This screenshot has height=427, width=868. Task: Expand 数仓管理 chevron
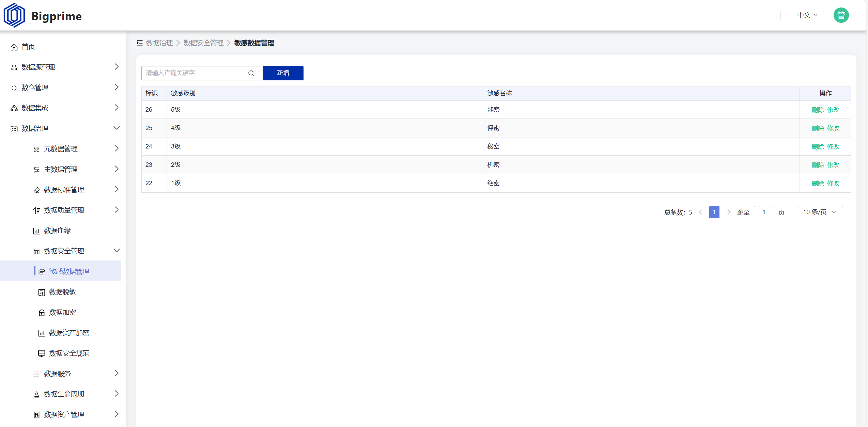click(x=117, y=87)
